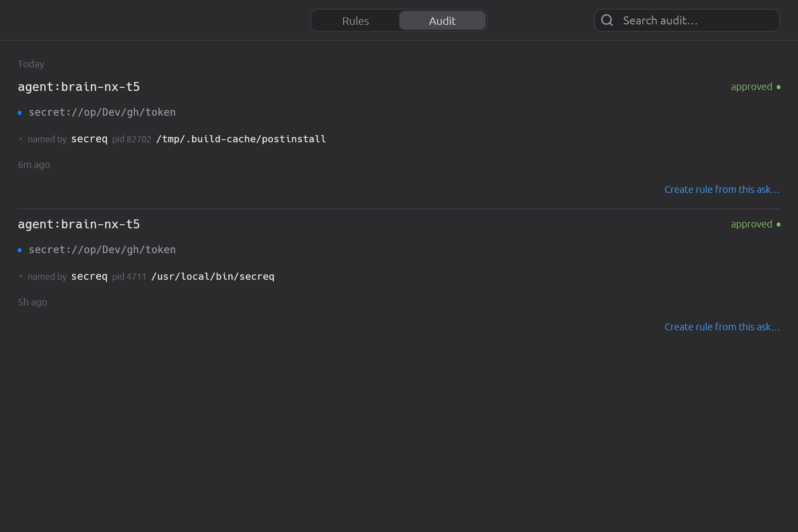798x532 pixels.
Task: Create rule from the 5h ago ask
Action: [x=722, y=327]
